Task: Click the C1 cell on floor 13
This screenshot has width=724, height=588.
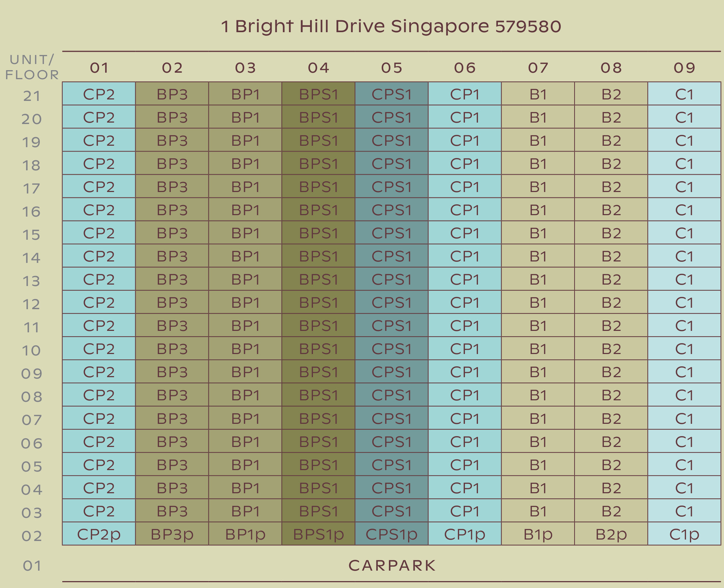Action: tap(684, 279)
